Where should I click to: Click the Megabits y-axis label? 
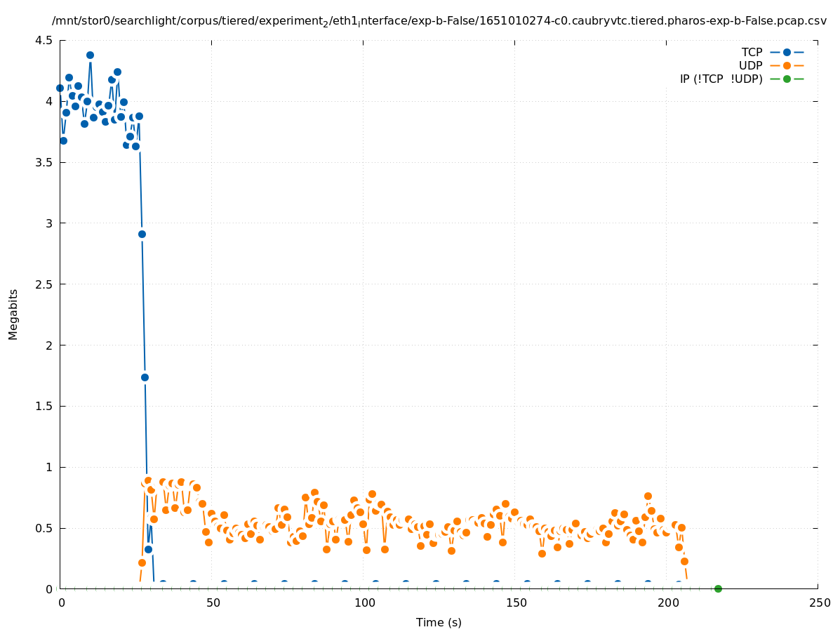[x=13, y=314]
